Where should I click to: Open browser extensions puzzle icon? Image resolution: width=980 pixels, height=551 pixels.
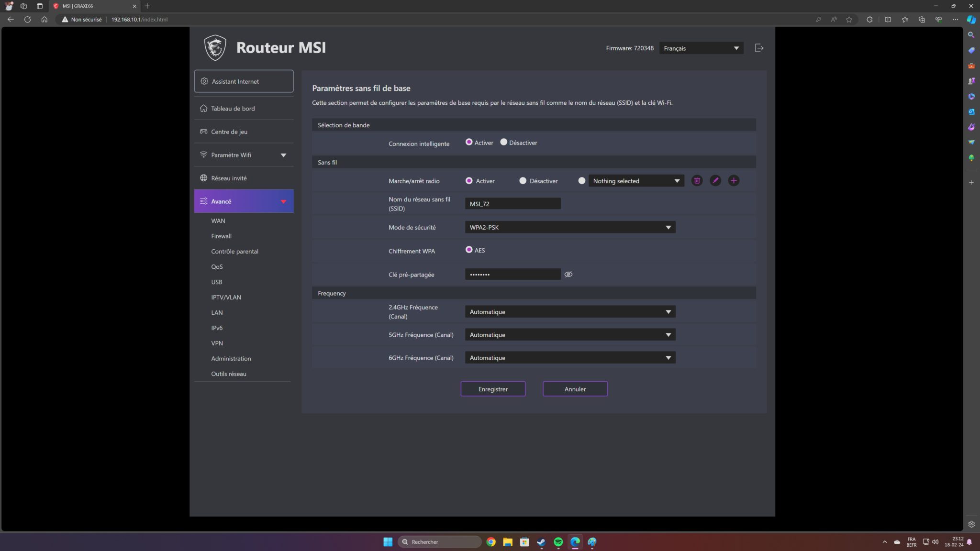(869, 20)
